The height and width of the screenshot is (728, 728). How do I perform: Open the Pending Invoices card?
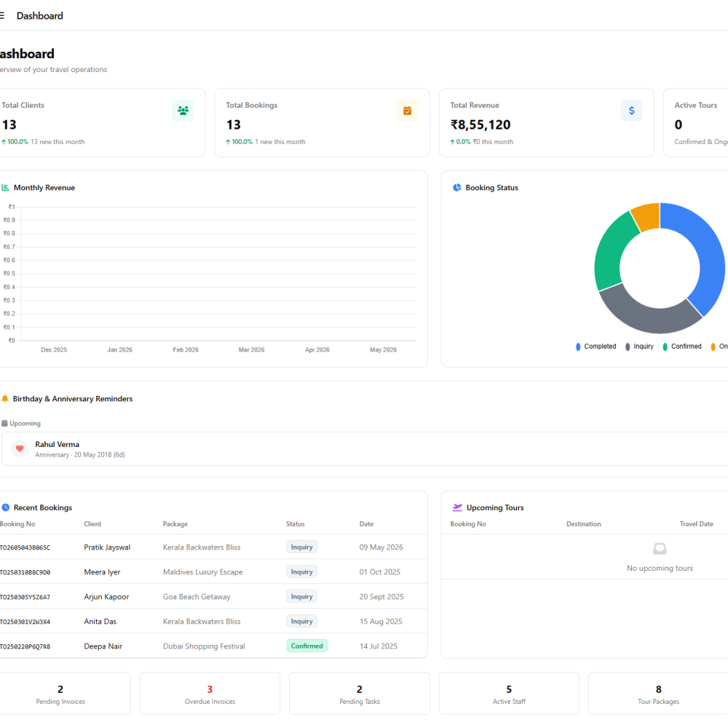[x=60, y=694]
